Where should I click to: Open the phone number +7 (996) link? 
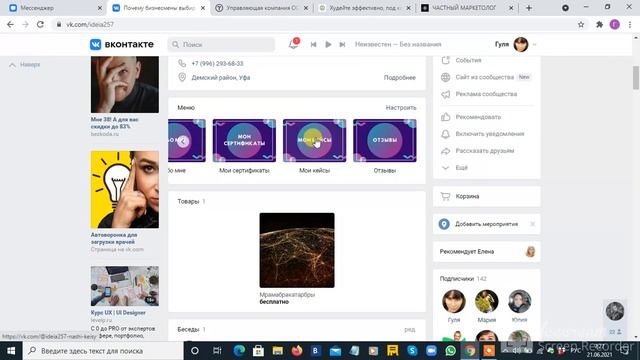coord(217,64)
